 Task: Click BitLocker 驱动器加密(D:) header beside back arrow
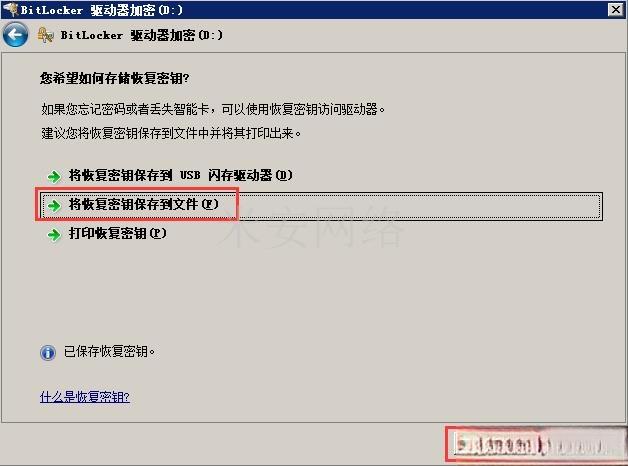[x=142, y=35]
